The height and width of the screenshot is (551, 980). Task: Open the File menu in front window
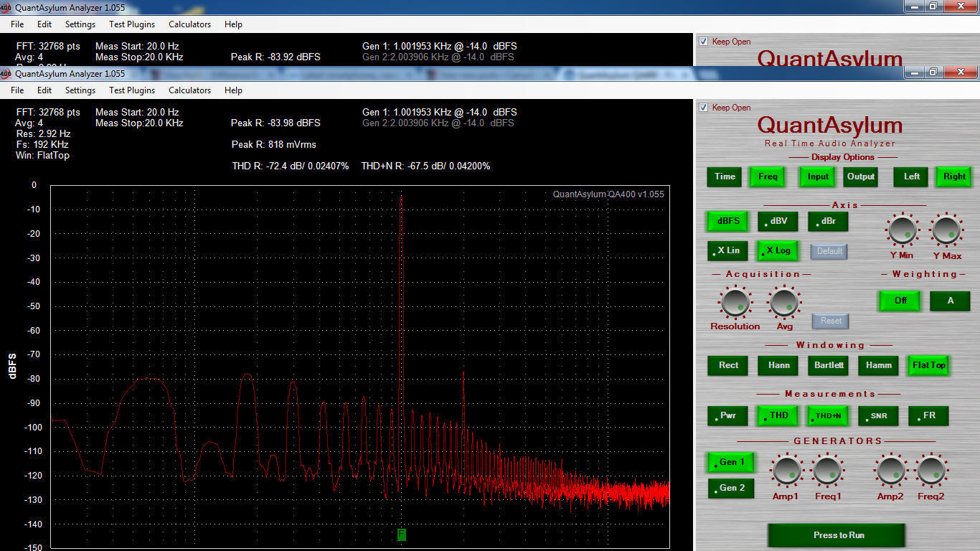coord(17,90)
